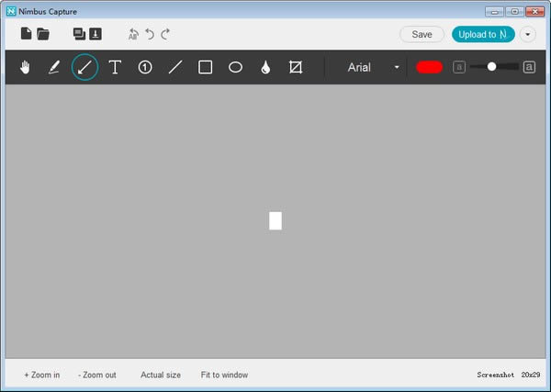The width and height of the screenshot is (551, 392).
Task: Click Fit to window option
Action: pyautogui.click(x=224, y=375)
